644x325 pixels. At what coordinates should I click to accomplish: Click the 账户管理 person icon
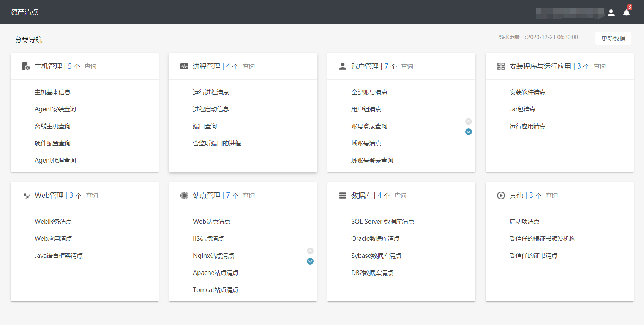coord(343,66)
